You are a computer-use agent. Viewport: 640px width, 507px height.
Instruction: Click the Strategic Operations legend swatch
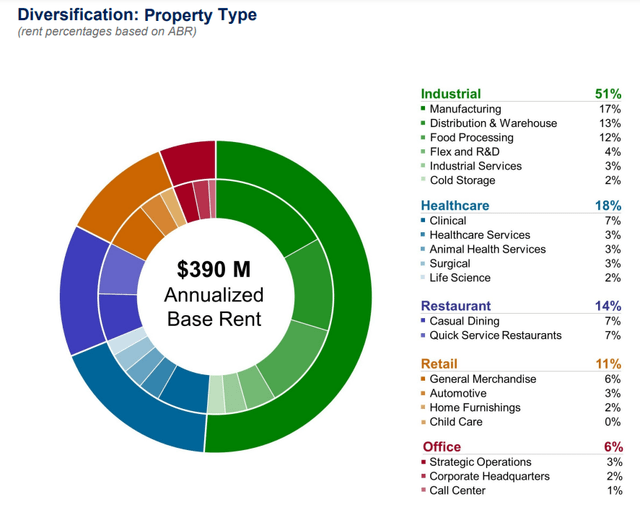coord(423,462)
